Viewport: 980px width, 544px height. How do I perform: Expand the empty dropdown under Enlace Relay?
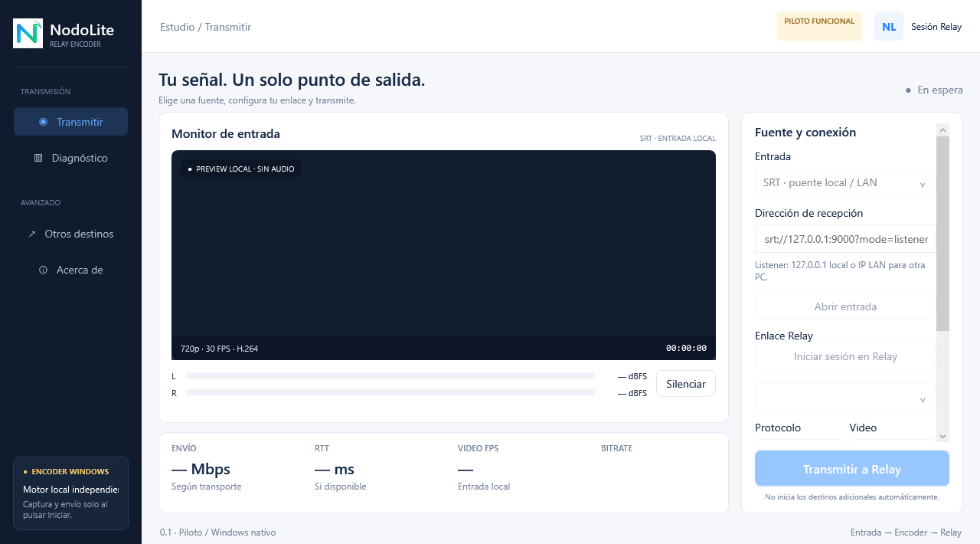[x=845, y=397]
